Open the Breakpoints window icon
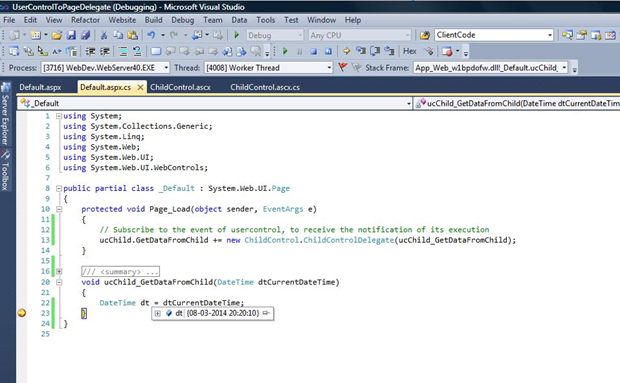The height and width of the screenshot is (383, 620). click(x=447, y=51)
